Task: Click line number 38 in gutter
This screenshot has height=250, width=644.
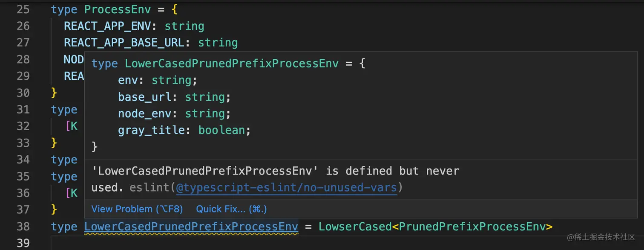Action: tap(23, 226)
